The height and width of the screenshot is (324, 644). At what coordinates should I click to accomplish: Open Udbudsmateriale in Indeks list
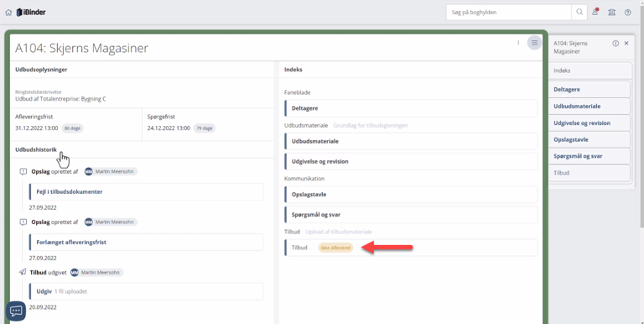click(411, 141)
